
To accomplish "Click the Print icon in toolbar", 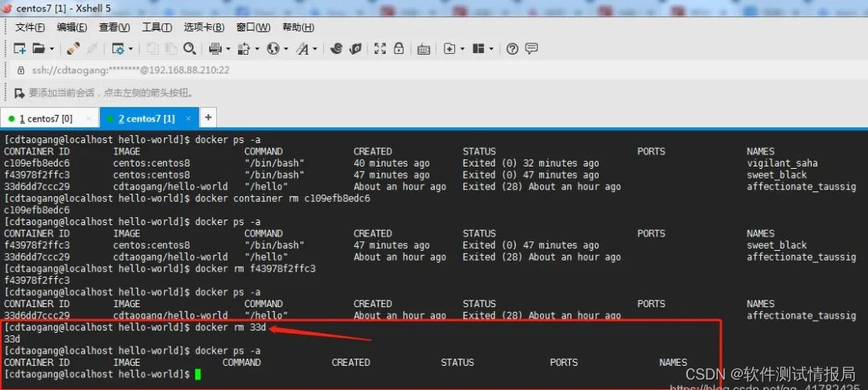I will [x=215, y=49].
